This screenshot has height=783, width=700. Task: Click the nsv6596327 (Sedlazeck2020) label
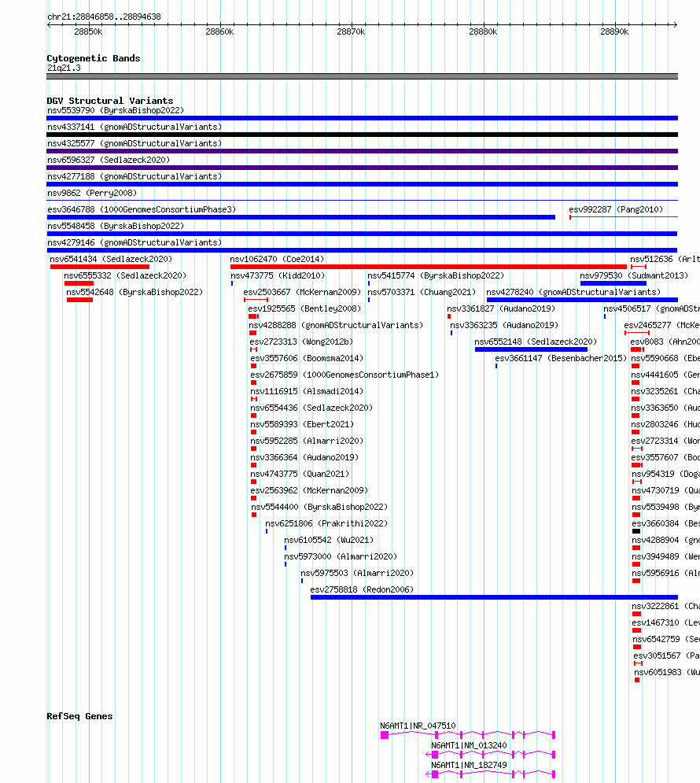click(109, 160)
